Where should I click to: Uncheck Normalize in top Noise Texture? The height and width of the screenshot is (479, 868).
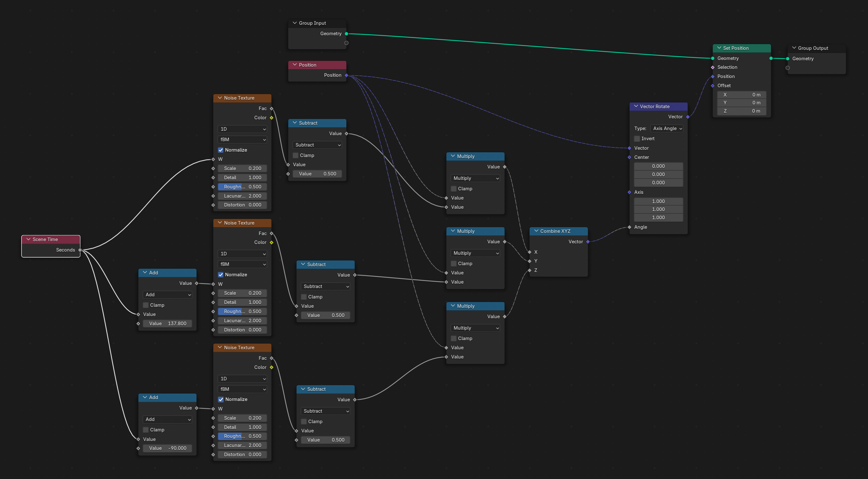pos(221,150)
